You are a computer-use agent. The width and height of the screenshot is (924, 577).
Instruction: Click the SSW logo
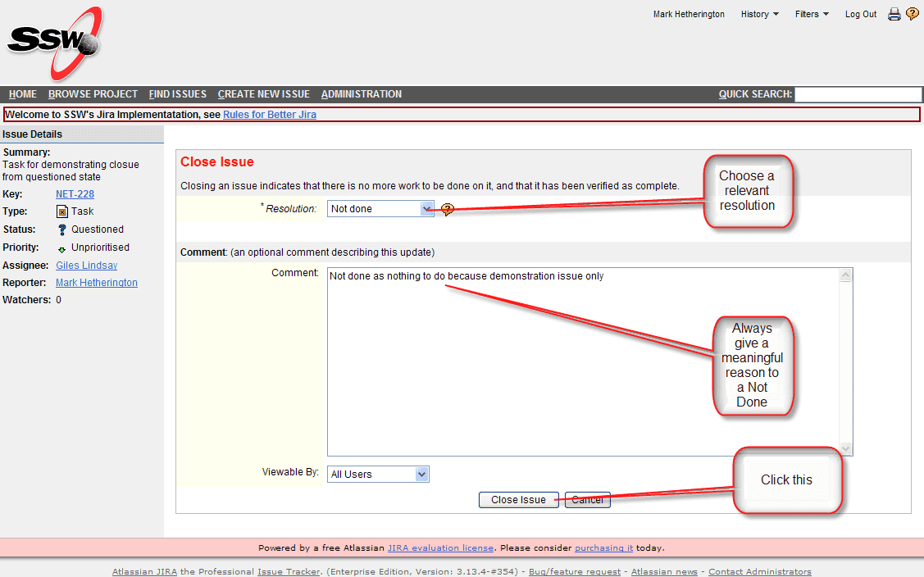pyautogui.click(x=55, y=41)
